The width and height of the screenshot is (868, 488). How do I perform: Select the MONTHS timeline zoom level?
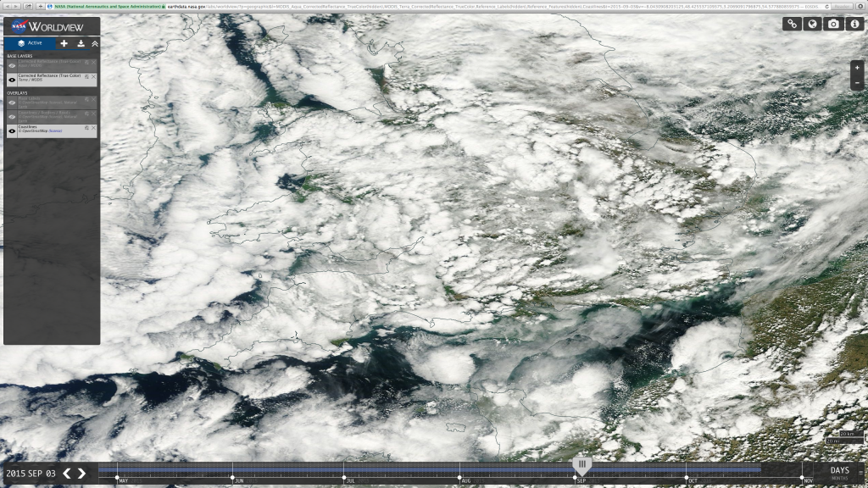click(x=839, y=478)
